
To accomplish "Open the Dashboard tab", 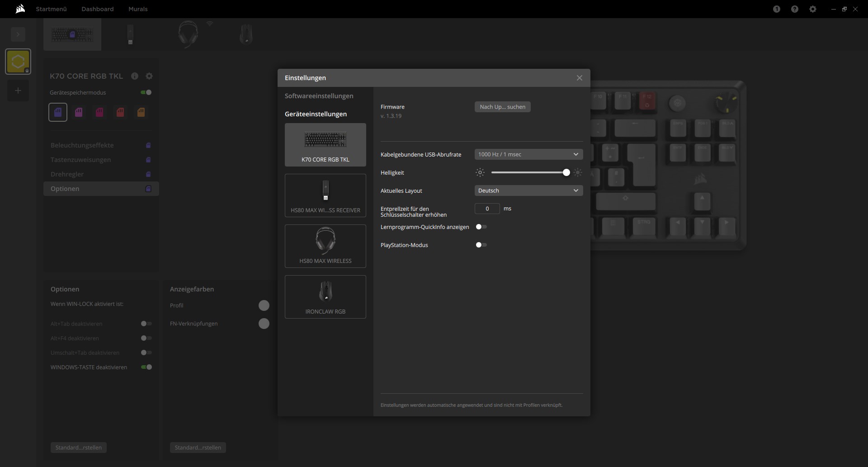I will coord(98,9).
